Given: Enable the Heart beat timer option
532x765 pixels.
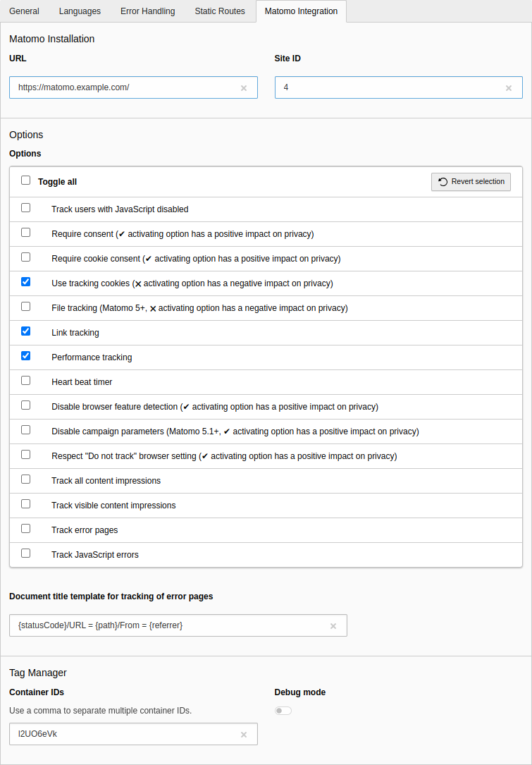Looking at the screenshot, I should [x=25, y=380].
